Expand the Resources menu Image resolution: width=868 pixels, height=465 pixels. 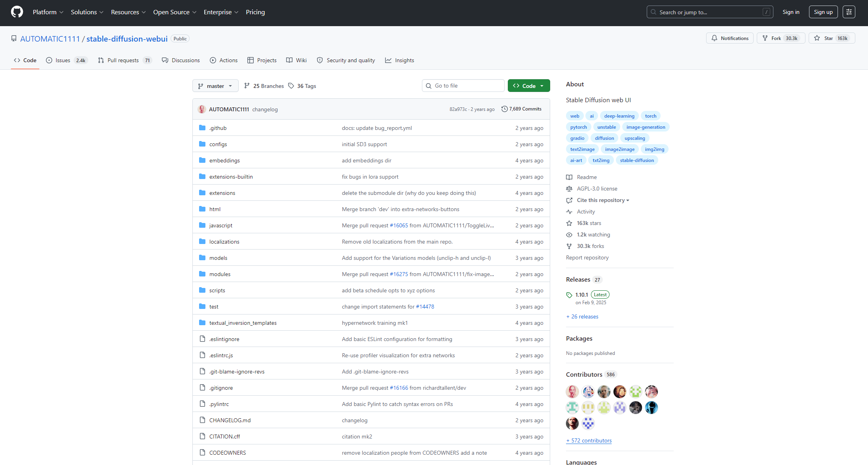(x=128, y=12)
